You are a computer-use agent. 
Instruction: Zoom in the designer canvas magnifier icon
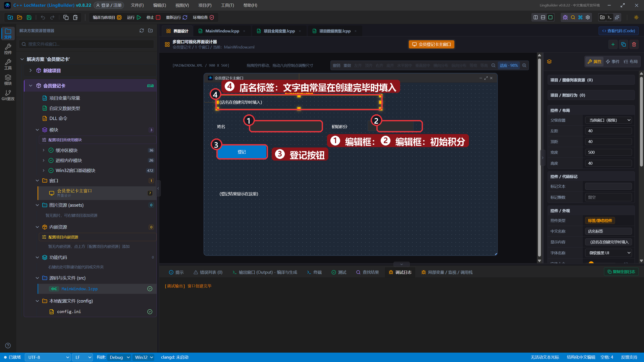524,65
